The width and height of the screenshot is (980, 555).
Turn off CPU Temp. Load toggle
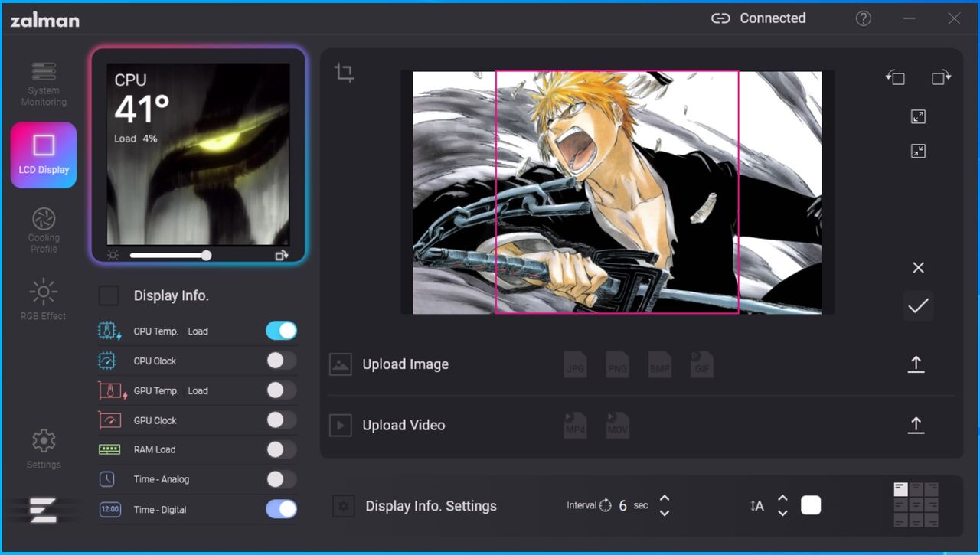(281, 331)
